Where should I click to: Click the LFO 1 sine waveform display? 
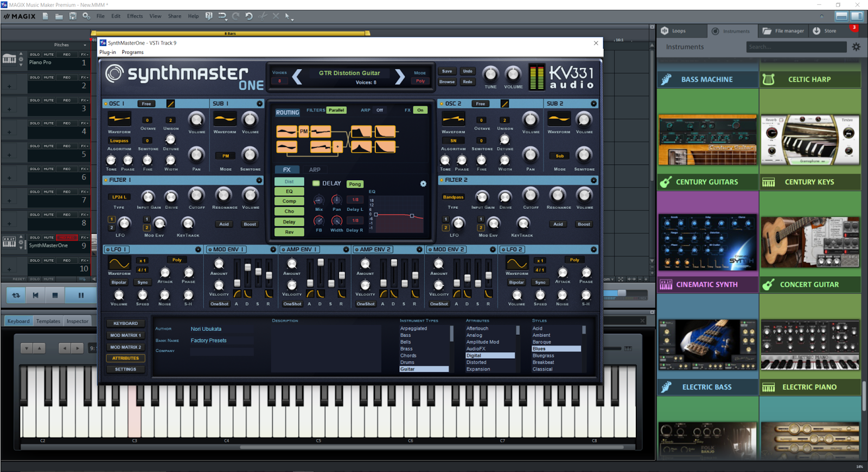(x=119, y=264)
